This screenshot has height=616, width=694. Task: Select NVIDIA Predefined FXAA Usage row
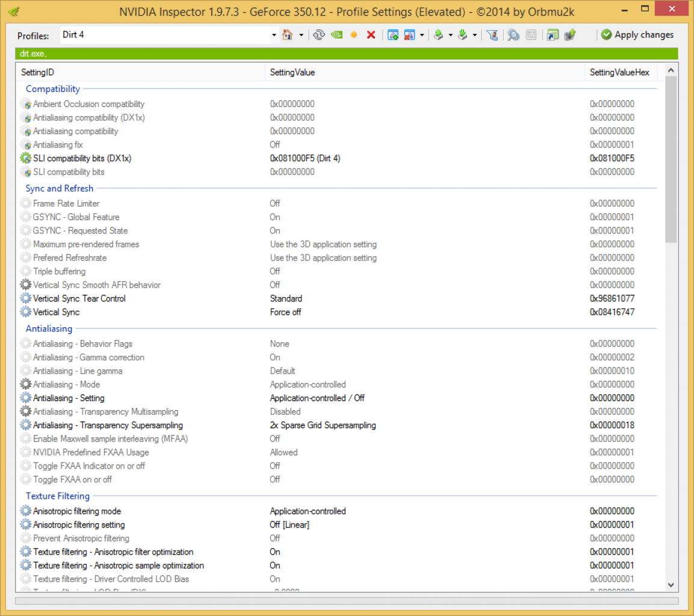tap(339, 452)
